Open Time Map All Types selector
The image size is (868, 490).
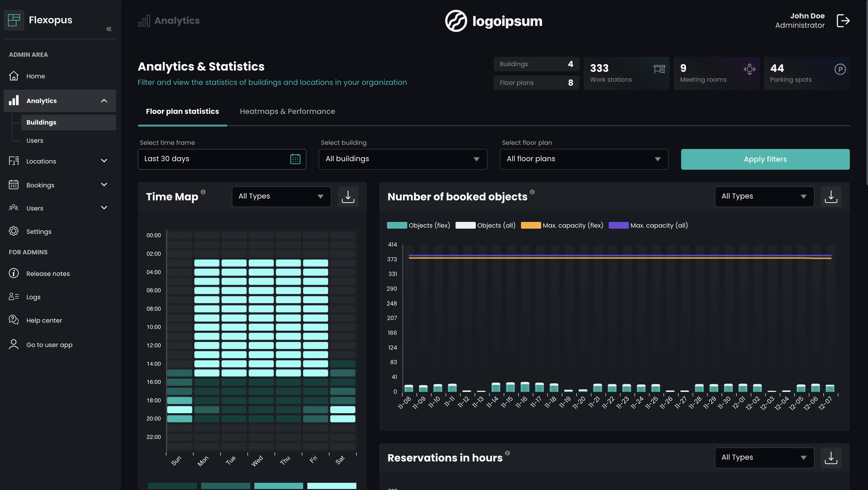coord(281,197)
